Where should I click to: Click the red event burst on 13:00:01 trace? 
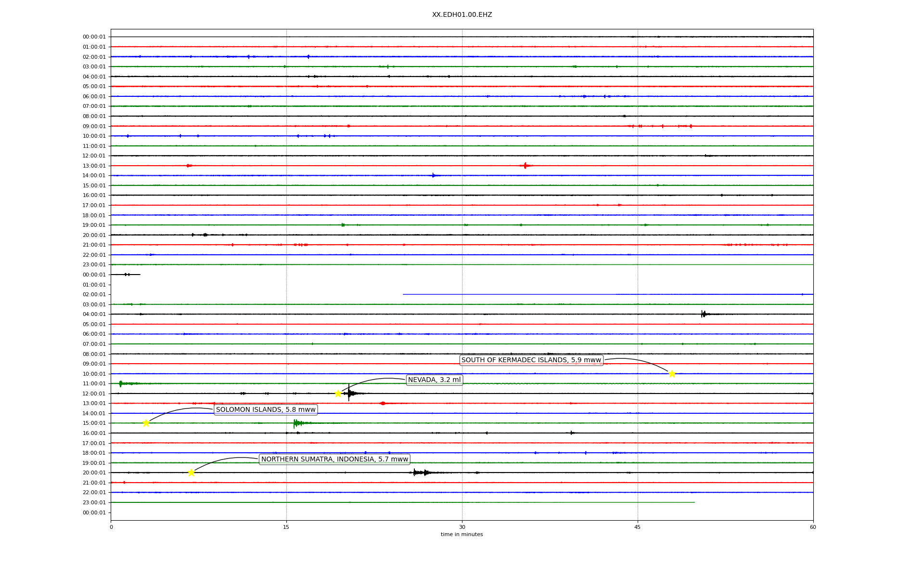(x=525, y=166)
